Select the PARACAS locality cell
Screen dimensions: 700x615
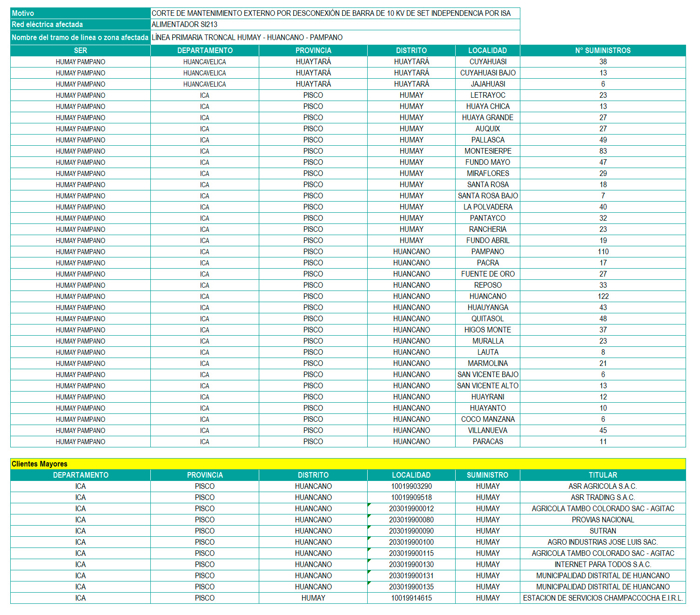coord(488,442)
